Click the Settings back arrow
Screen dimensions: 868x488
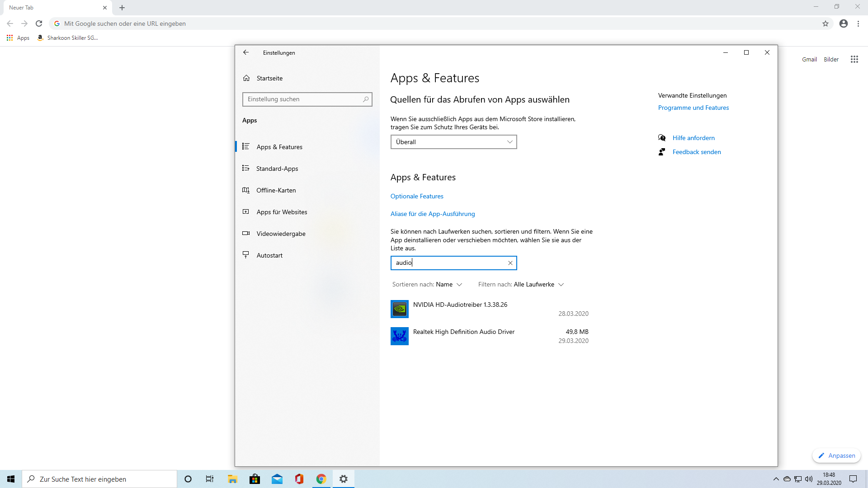coord(246,52)
